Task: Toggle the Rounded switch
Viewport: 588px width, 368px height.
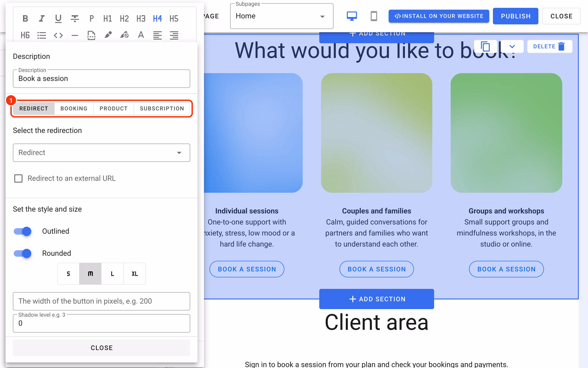Action: (23, 253)
